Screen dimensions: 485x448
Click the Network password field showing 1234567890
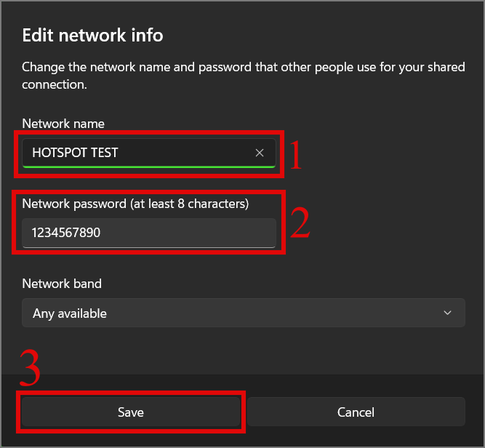149,233
